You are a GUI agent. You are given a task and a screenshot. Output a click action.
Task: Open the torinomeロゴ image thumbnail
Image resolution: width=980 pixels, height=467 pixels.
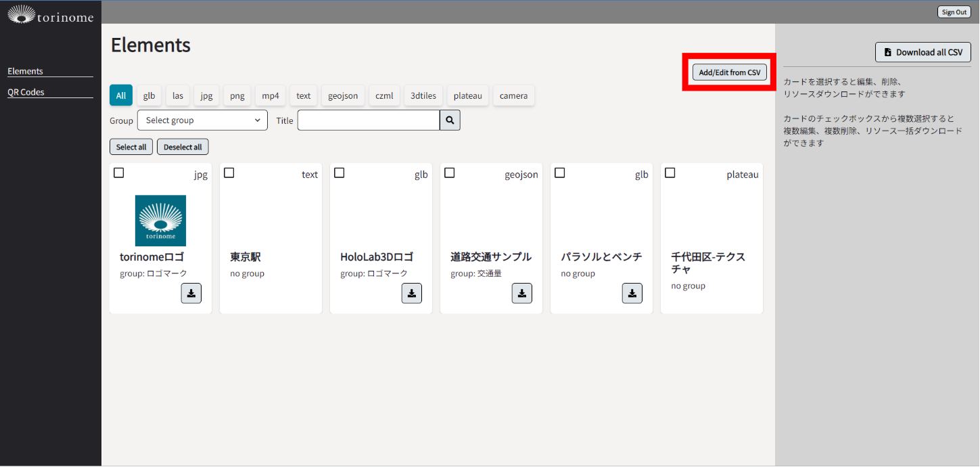click(x=160, y=221)
